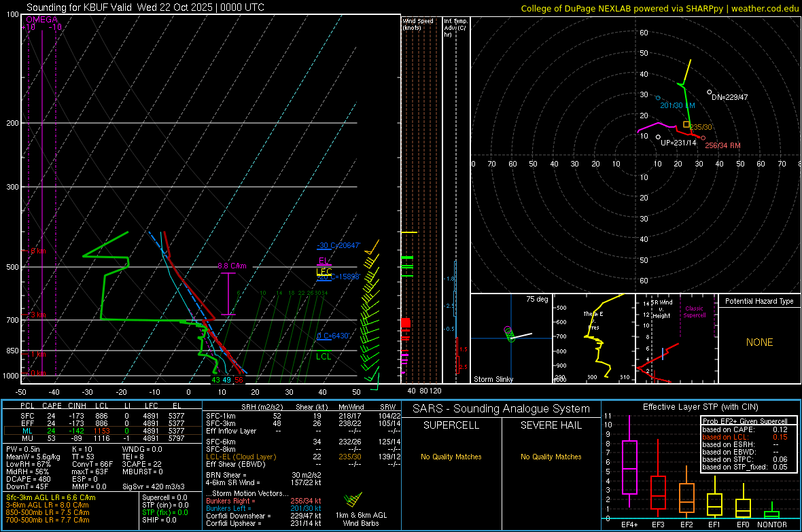802x532 pixels.
Task: Click the SHIP = 0.0 value
Action: coord(159,520)
